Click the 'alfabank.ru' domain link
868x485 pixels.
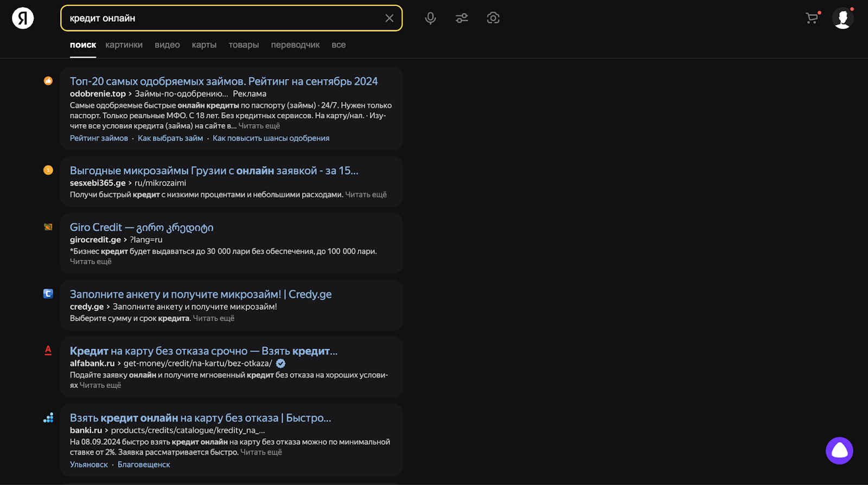pyautogui.click(x=92, y=363)
